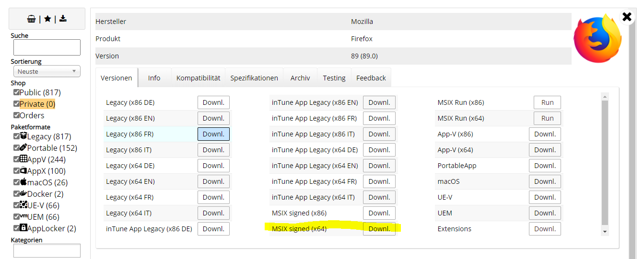Click the Portable package icon
This screenshot has width=644, height=259.
[23, 147]
